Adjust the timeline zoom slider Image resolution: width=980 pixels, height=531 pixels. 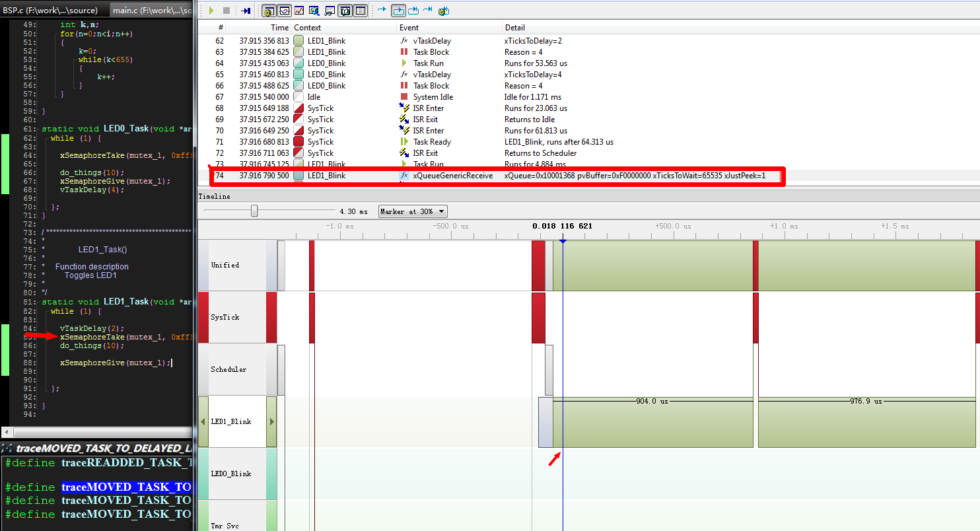[254, 211]
